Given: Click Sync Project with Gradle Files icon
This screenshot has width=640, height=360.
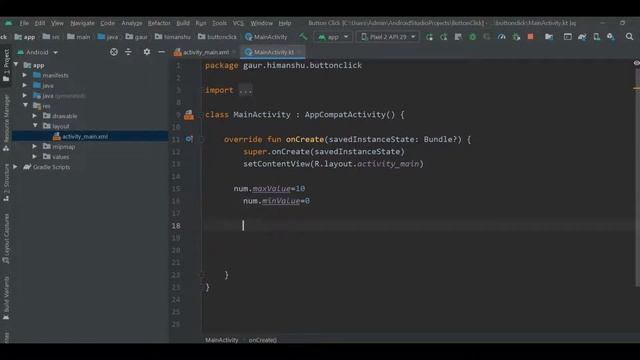Looking at the screenshot, I should pyautogui.click(x=582, y=37).
